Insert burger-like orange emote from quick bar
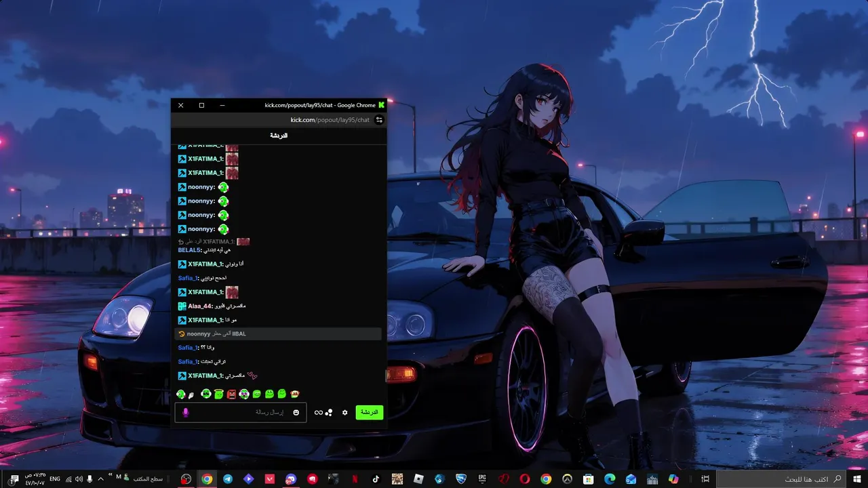 (295, 394)
